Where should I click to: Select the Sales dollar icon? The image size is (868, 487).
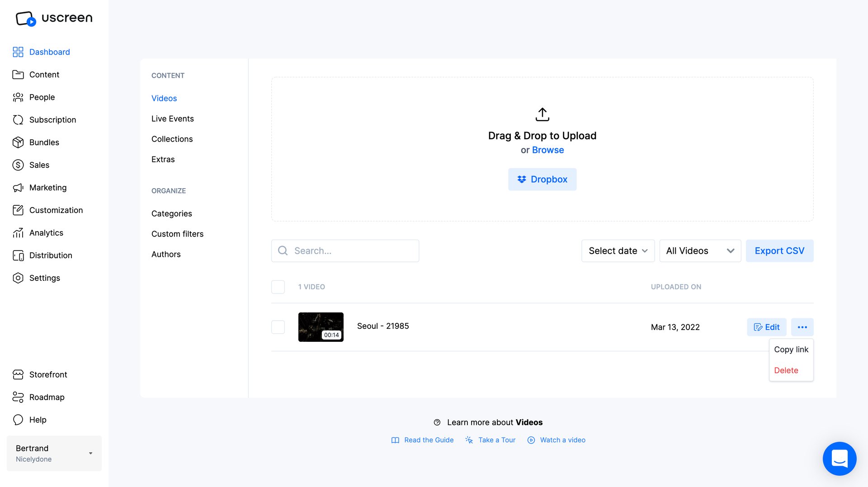coord(18,165)
